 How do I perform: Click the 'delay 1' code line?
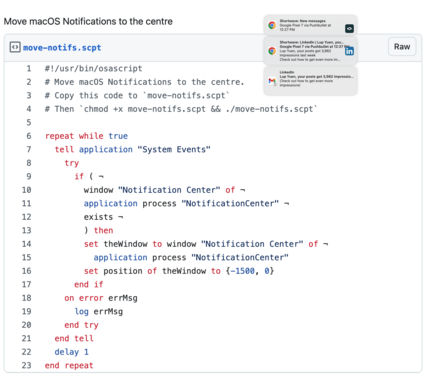pyautogui.click(x=72, y=352)
